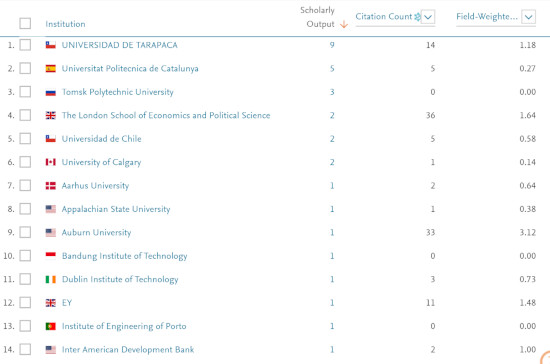The image size is (550, 364).
Task: Click the Ireland flag beside Dublin Institute of Technology
Action: coord(51,279)
